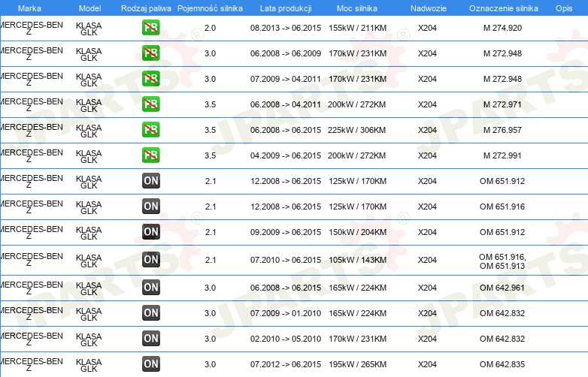Select the ON icon in the 07.2009 -> 01.2010 row

click(x=150, y=313)
